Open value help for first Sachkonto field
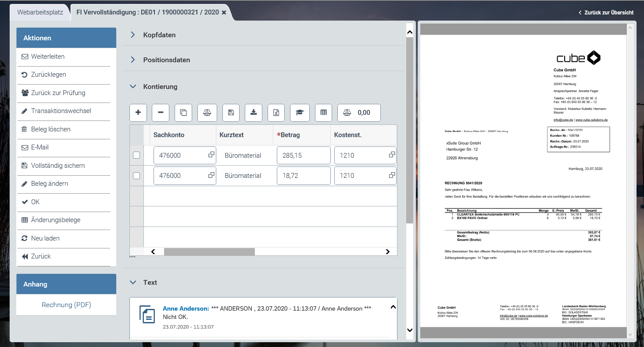The image size is (644, 347). click(211, 155)
